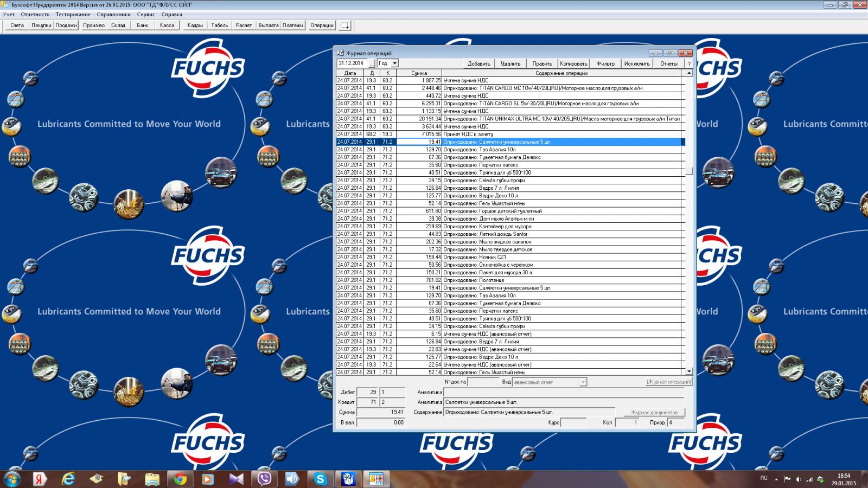868x488 pixels.
Task: Click the volume icon in system tray
Action: [798, 479]
